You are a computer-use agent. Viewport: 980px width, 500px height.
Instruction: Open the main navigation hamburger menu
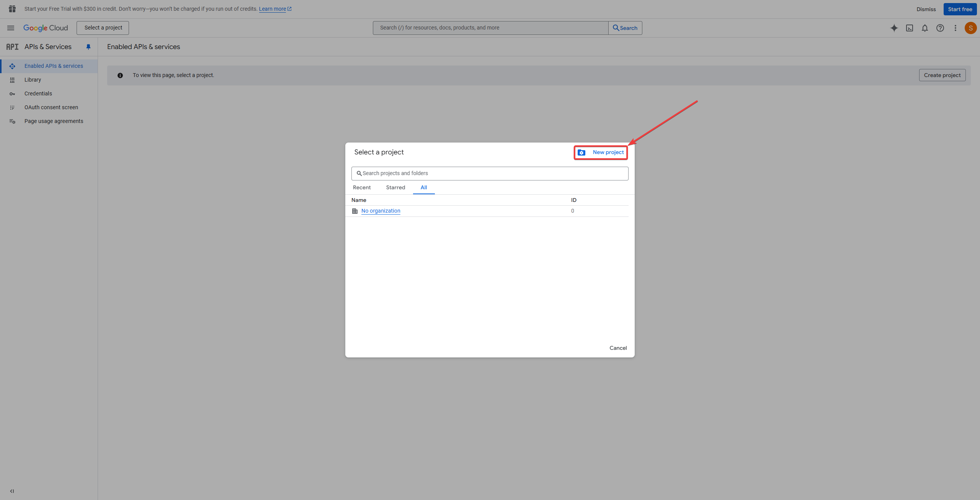tap(11, 28)
